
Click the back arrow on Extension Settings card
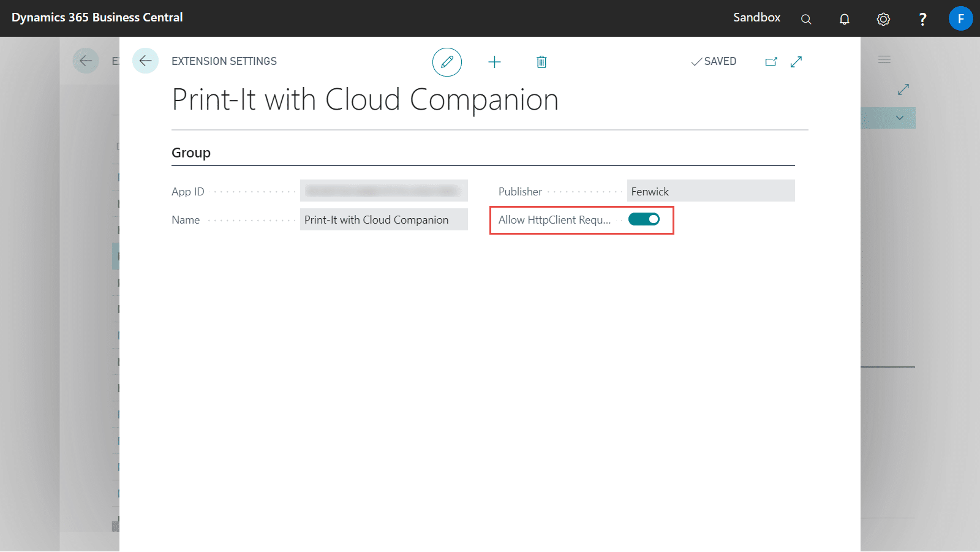click(x=145, y=61)
